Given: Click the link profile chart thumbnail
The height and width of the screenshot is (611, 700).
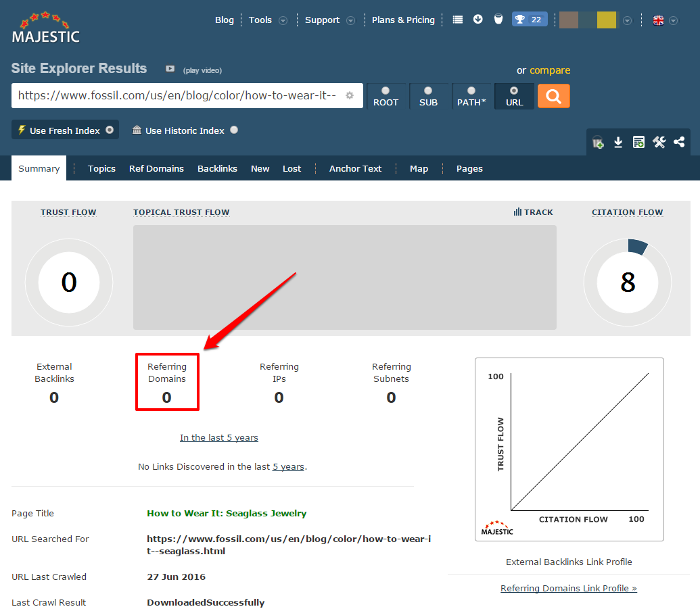Looking at the screenshot, I should [x=569, y=449].
